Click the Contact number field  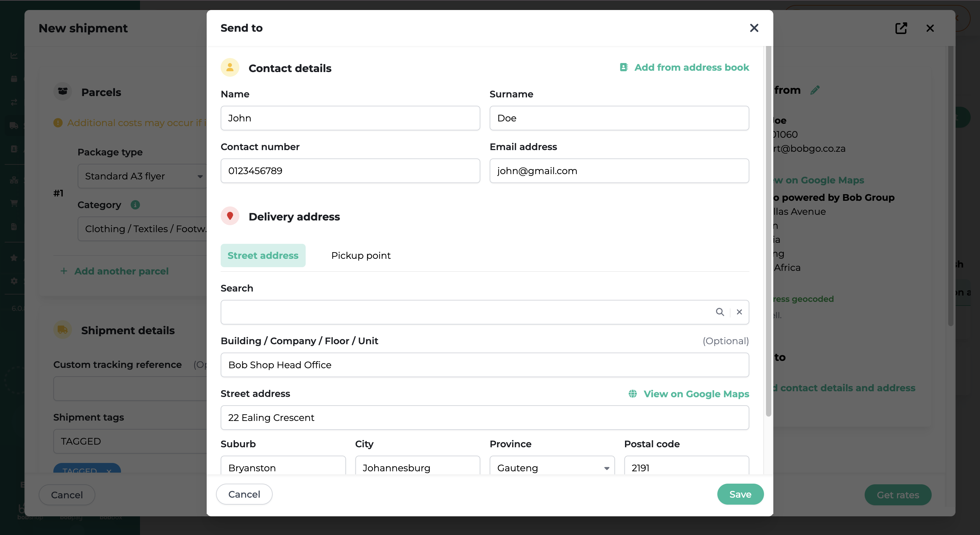tap(350, 170)
